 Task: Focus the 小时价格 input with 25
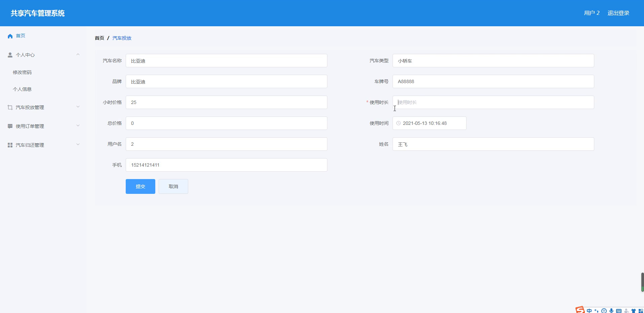coord(227,102)
